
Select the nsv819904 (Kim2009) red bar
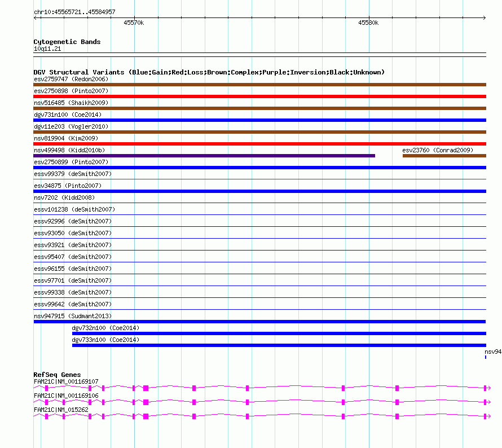(x=259, y=144)
